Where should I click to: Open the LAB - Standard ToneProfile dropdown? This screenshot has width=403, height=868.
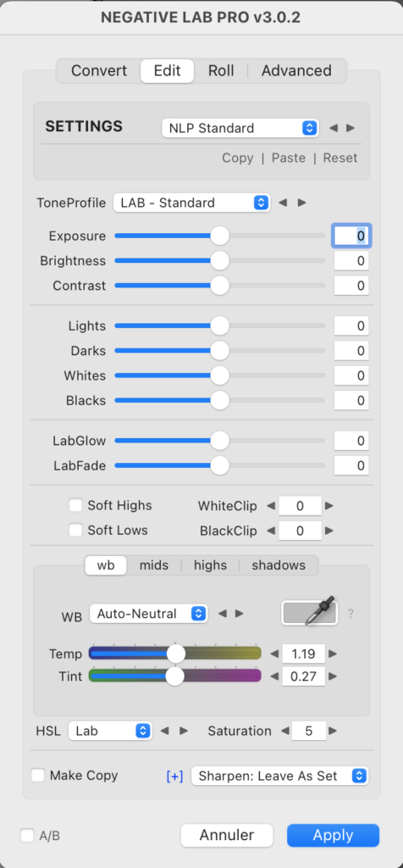pos(192,203)
